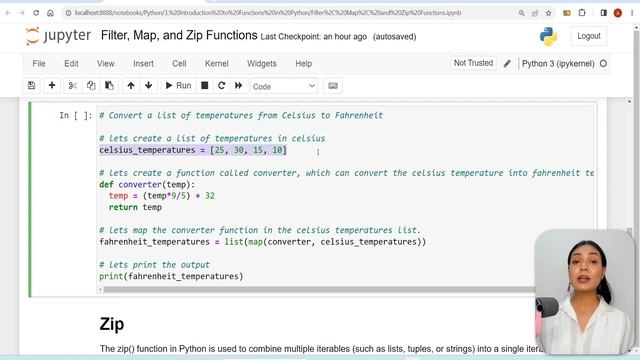Click the Save and Checkpoint icon

(31, 86)
